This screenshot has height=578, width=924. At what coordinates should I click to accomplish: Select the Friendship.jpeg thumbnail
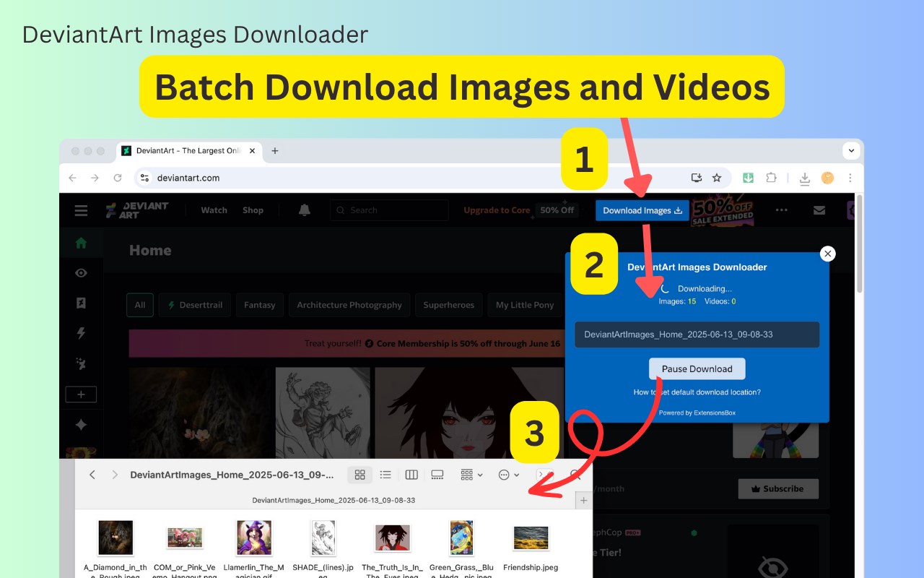click(x=531, y=538)
